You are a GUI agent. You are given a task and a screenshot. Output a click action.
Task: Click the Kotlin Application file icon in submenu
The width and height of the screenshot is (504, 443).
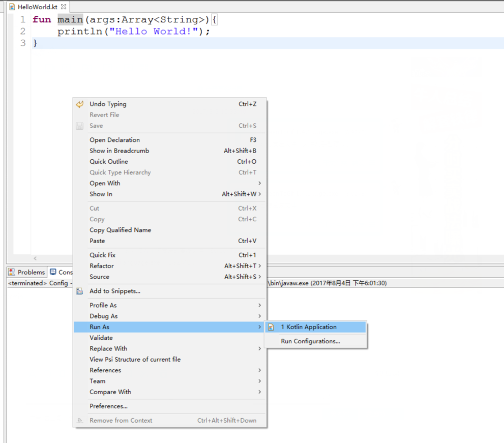click(271, 327)
